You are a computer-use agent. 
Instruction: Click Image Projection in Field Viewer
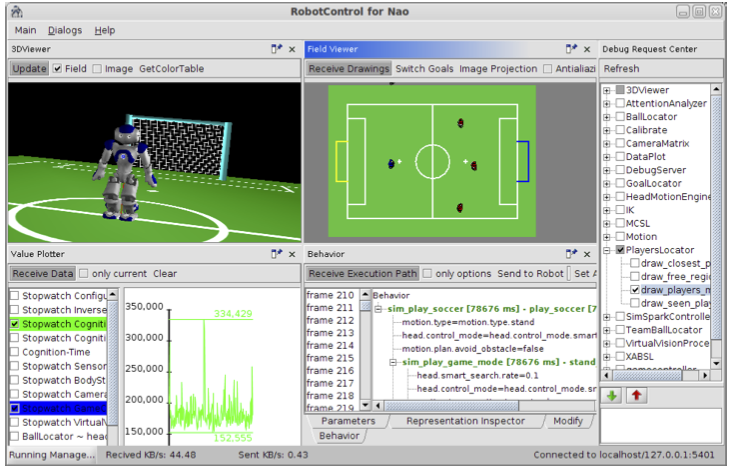click(498, 68)
